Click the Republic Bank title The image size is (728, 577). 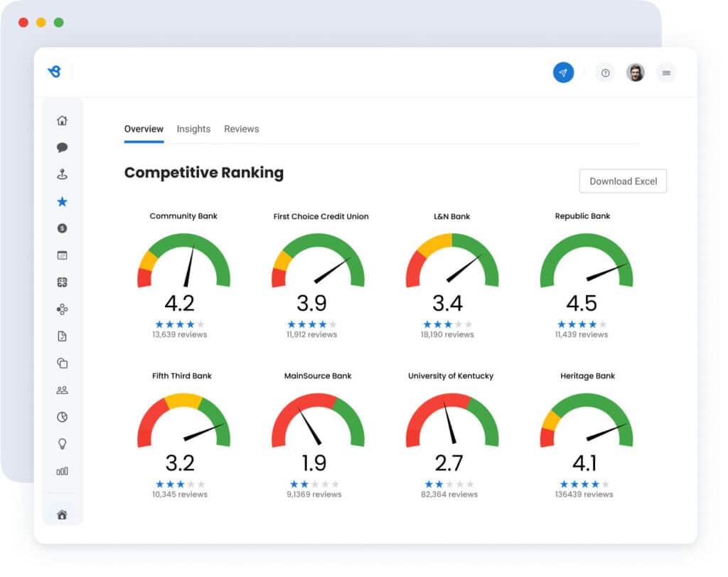(x=582, y=216)
